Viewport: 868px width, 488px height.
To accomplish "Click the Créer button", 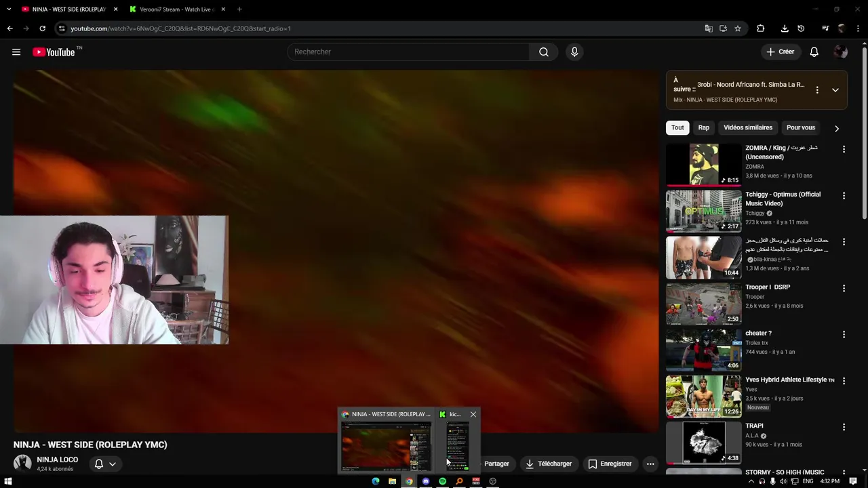I will [780, 52].
